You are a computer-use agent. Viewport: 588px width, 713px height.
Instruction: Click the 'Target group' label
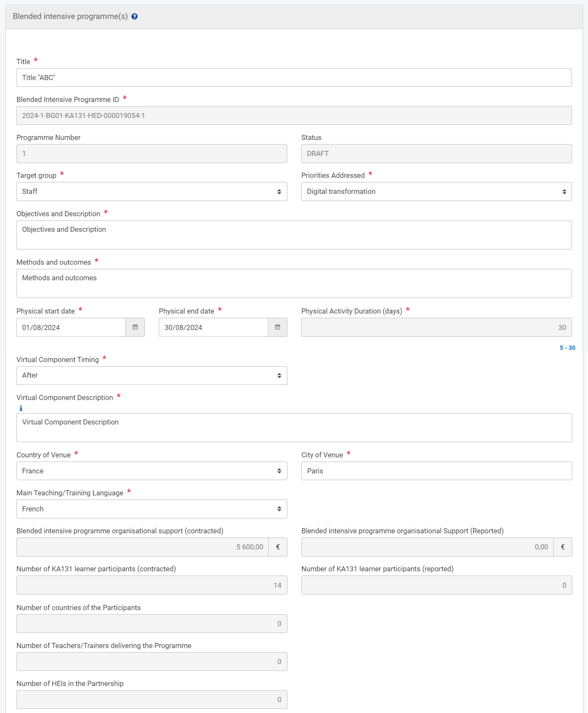tap(36, 175)
